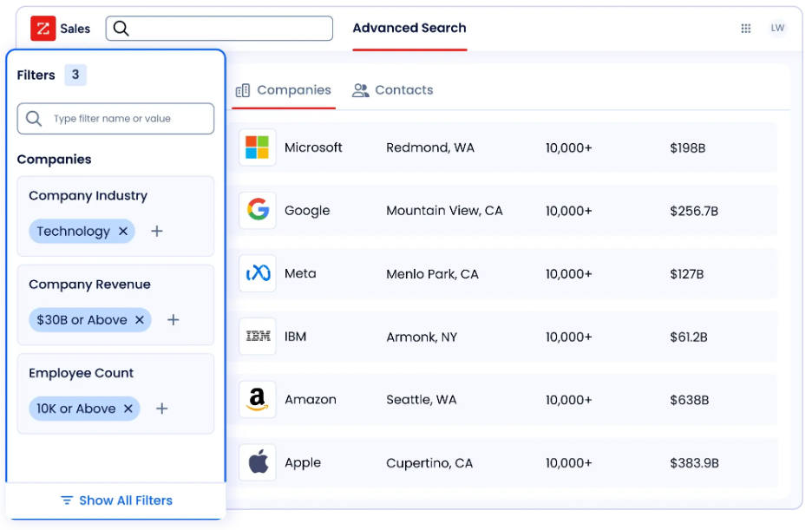Click Mountain View, CA location text
This screenshot has height=530, width=812.
pyautogui.click(x=444, y=211)
